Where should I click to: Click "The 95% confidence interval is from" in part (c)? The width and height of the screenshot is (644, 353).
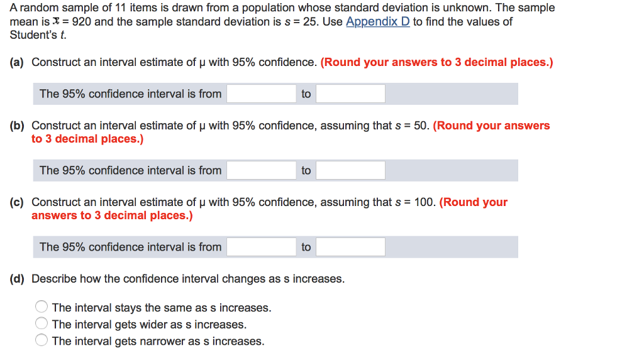tap(130, 247)
